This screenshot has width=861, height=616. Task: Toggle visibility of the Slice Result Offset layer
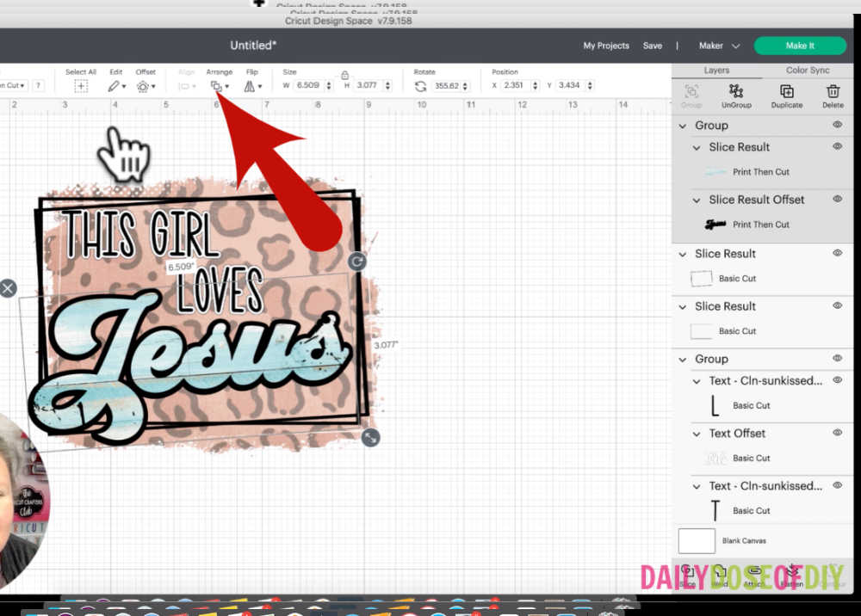[836, 199]
